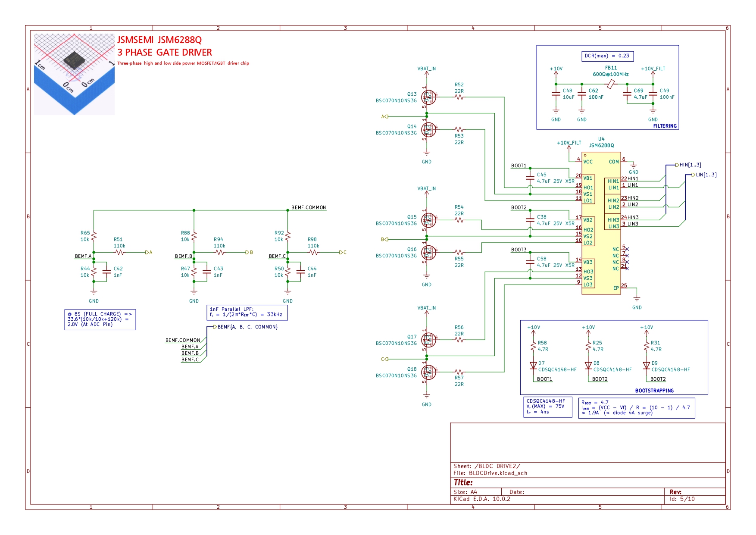The height and width of the screenshot is (535, 756).
Task: Select the C48 10uF capacitor symbol
Action: [556, 94]
